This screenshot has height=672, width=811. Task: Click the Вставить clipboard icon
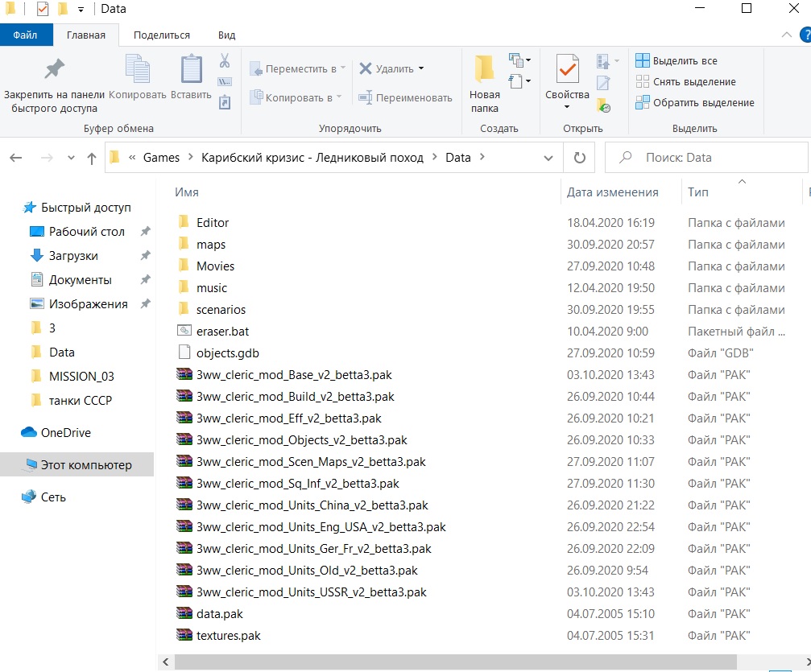191,68
